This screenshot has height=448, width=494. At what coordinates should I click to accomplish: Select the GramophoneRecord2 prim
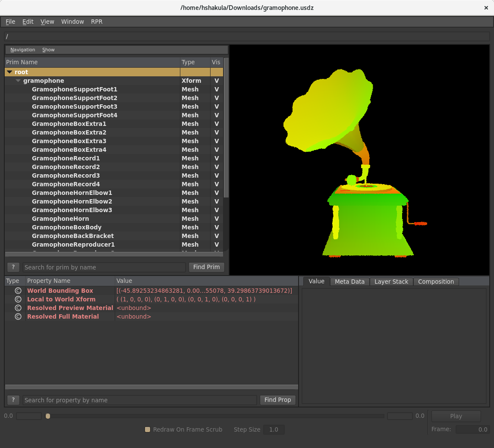66,167
